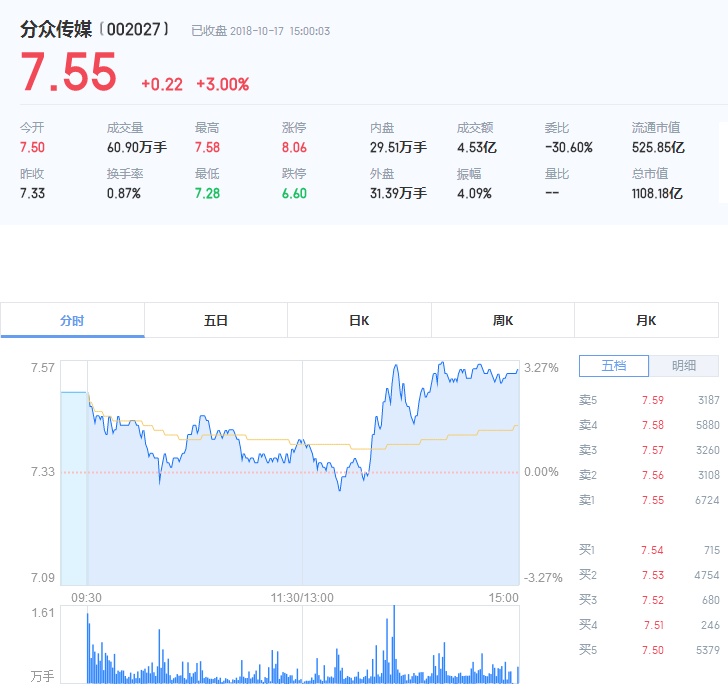Click the 换手率 value 0.87%
Image resolution: width=728 pixels, height=693 pixels.
[124, 193]
